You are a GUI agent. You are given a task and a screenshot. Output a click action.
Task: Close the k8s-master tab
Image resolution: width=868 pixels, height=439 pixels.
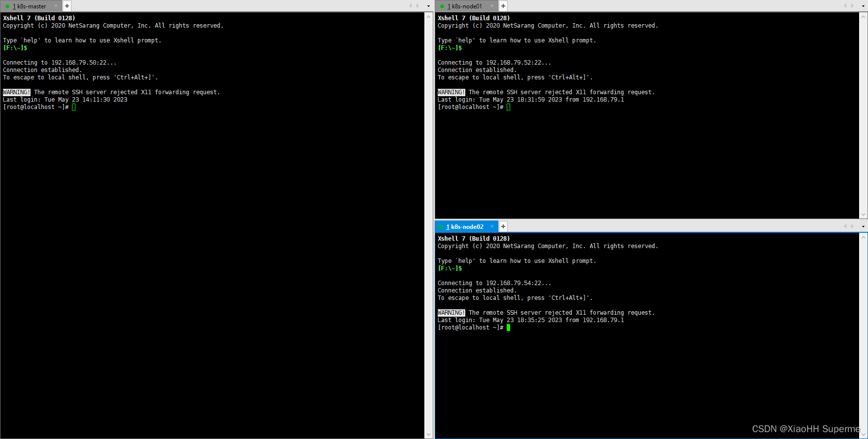[56, 6]
